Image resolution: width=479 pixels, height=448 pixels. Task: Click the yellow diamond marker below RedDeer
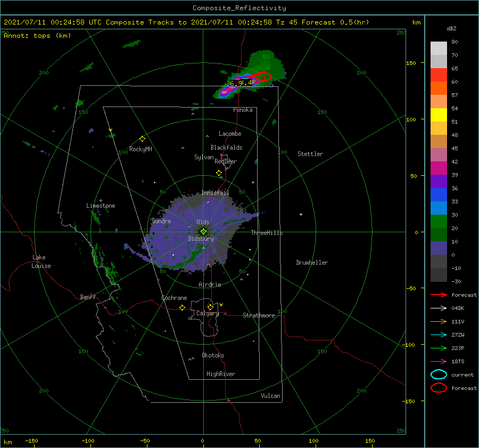pos(219,173)
